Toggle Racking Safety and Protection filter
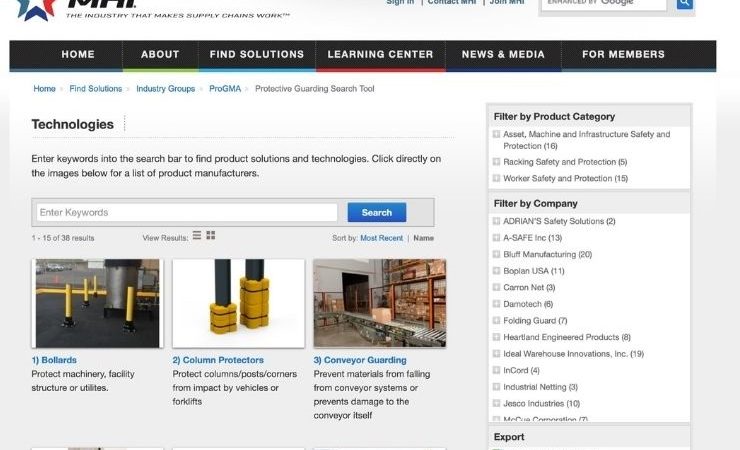 496,162
